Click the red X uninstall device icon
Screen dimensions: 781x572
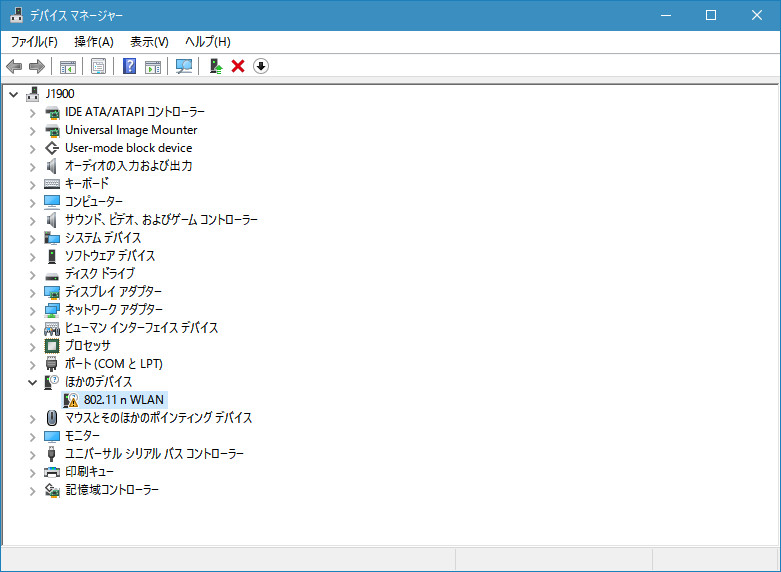[x=238, y=66]
